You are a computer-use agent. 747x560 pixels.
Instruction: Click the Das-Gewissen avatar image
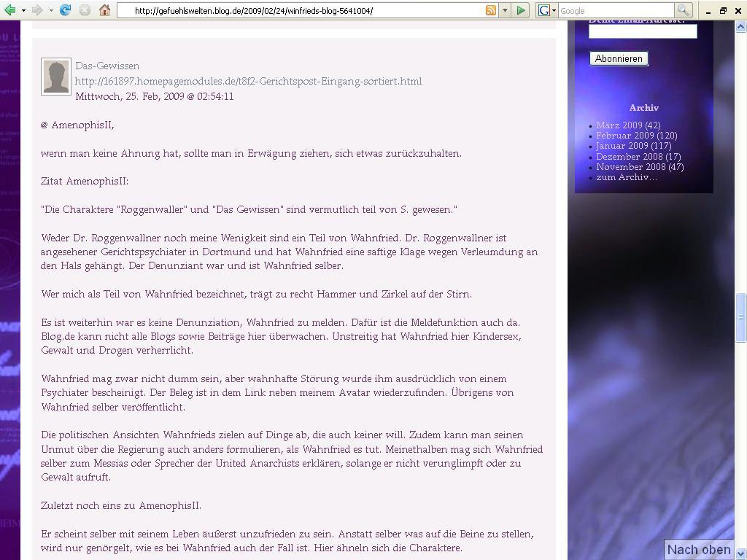point(56,77)
